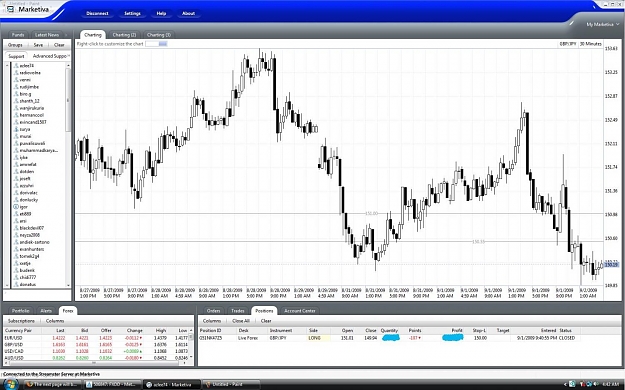Viewport: 625px width, 390px height.
Task: Click the LONG side cell
Action: point(318,338)
